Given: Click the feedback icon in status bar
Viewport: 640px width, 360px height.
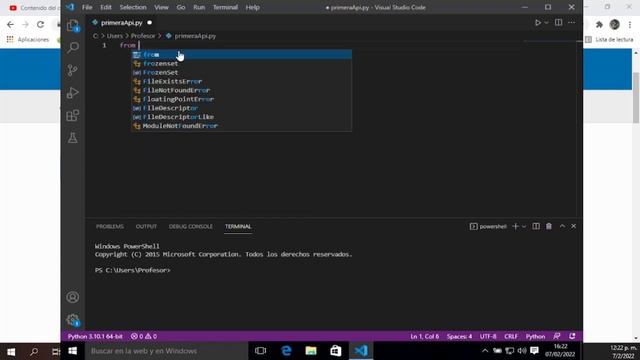Looking at the screenshot, I should coord(557,336).
